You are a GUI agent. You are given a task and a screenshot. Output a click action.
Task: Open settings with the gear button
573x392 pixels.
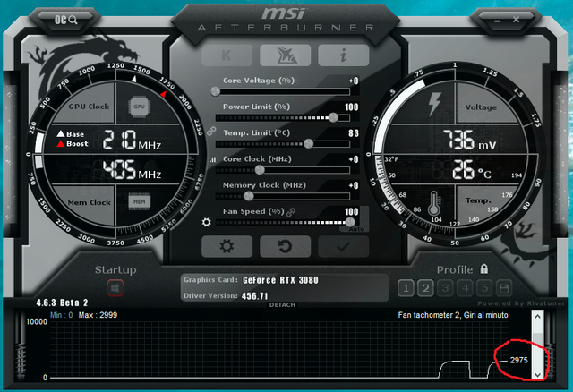[227, 246]
